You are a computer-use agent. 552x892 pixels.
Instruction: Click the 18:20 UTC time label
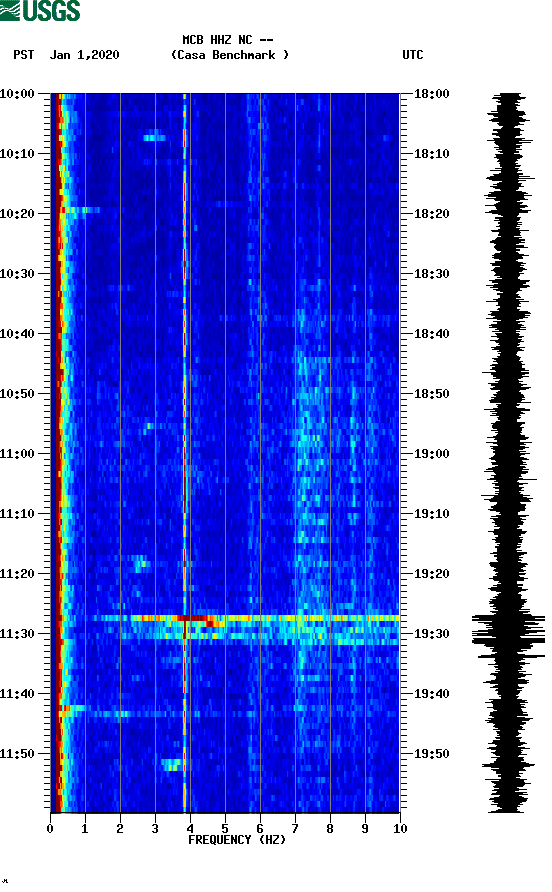click(432, 213)
